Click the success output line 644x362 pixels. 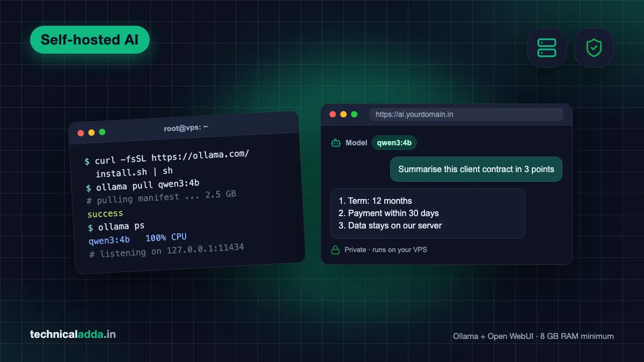[105, 213]
